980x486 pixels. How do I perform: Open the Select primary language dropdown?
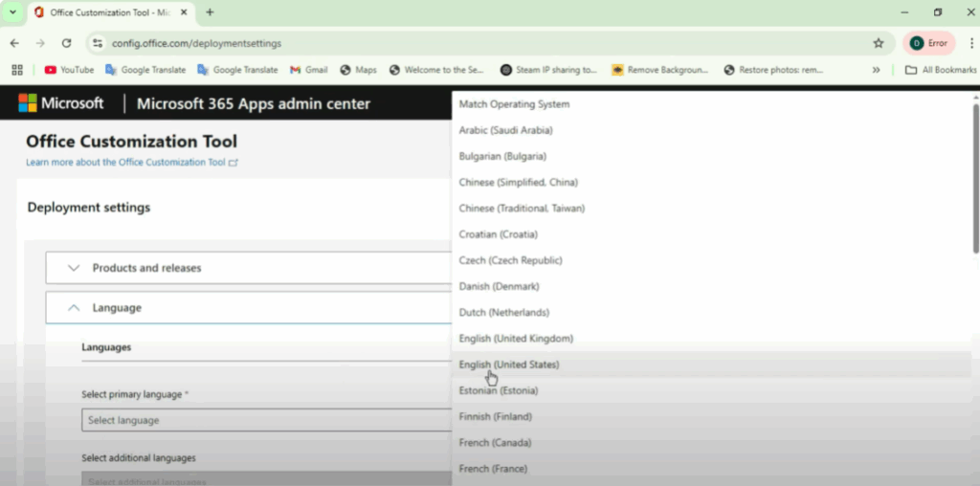(266, 420)
